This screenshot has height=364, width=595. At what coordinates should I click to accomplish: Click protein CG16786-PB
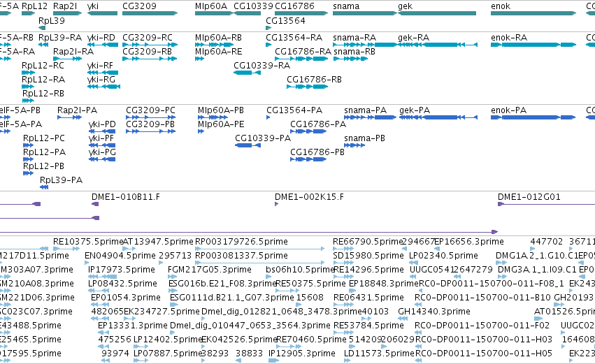pyautogui.click(x=317, y=152)
